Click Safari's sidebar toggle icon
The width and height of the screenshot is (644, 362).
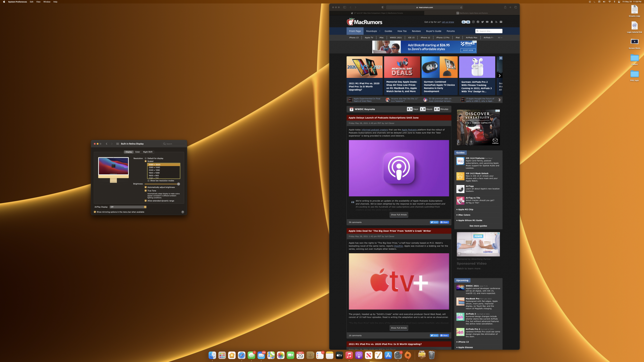click(x=345, y=7)
